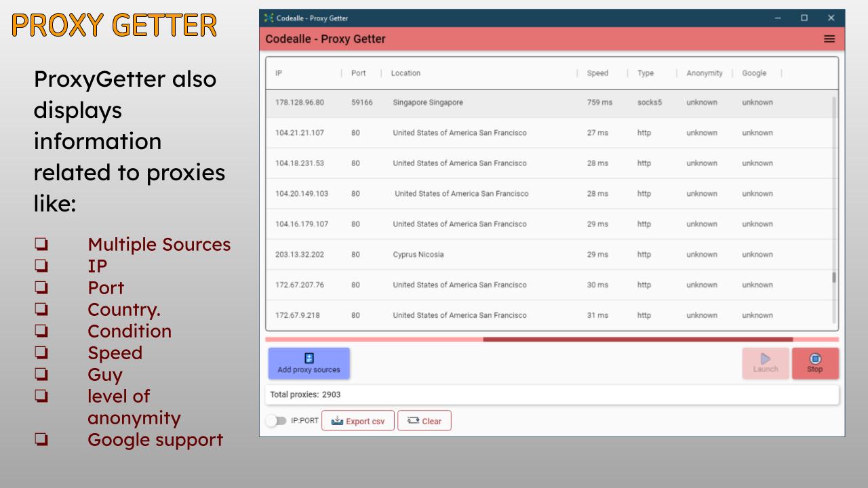Open the hamburger menu in Proxy Getter
Screen dimensions: 868x488
829,39
